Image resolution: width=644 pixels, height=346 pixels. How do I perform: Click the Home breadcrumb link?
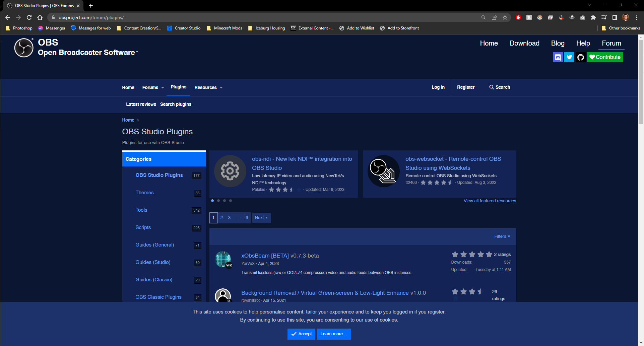[x=128, y=120]
